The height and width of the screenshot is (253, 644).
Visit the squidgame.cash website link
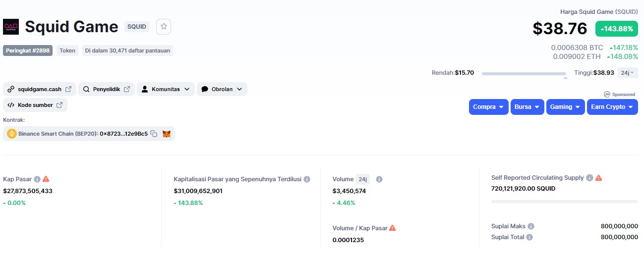click(40, 89)
